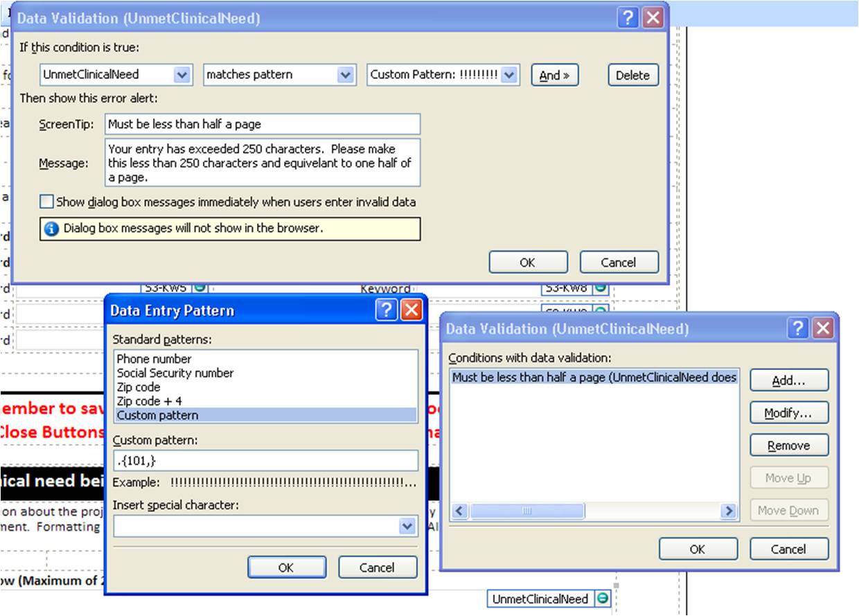
Task: Click Cancel in conditions list dialog
Action: [x=789, y=549]
